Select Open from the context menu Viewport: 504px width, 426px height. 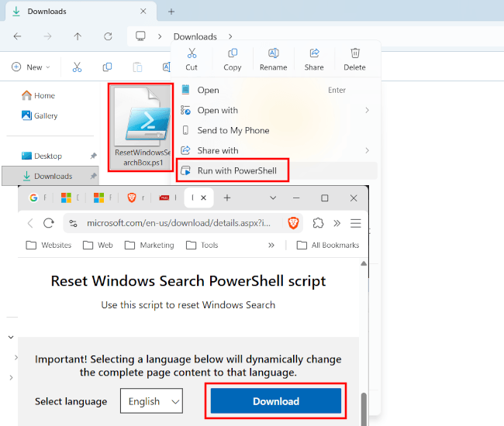tap(277, 90)
